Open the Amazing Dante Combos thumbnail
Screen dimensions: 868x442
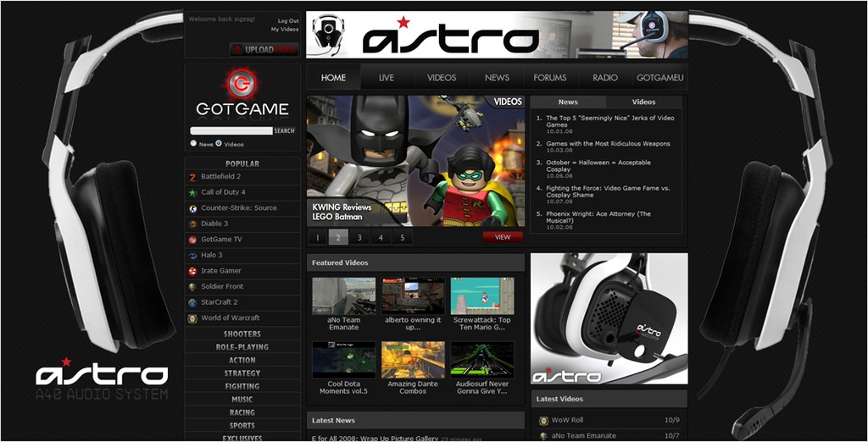click(x=413, y=360)
